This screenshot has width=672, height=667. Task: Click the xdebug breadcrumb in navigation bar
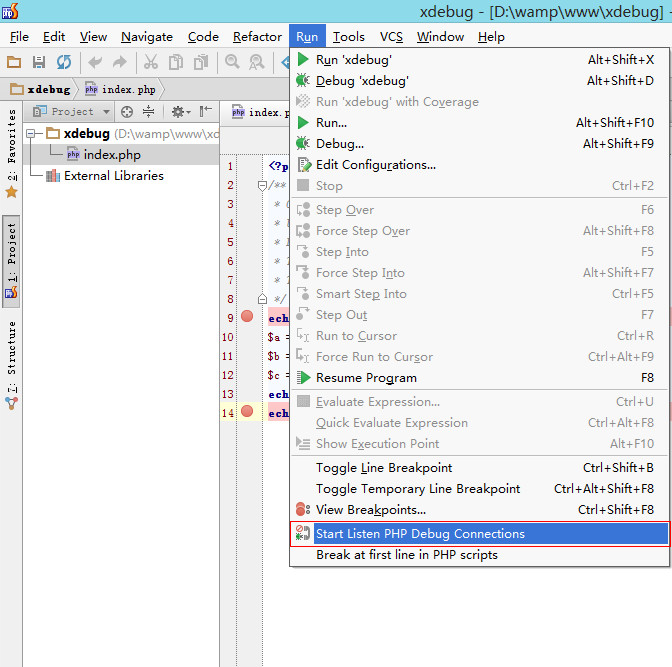pyautogui.click(x=41, y=89)
